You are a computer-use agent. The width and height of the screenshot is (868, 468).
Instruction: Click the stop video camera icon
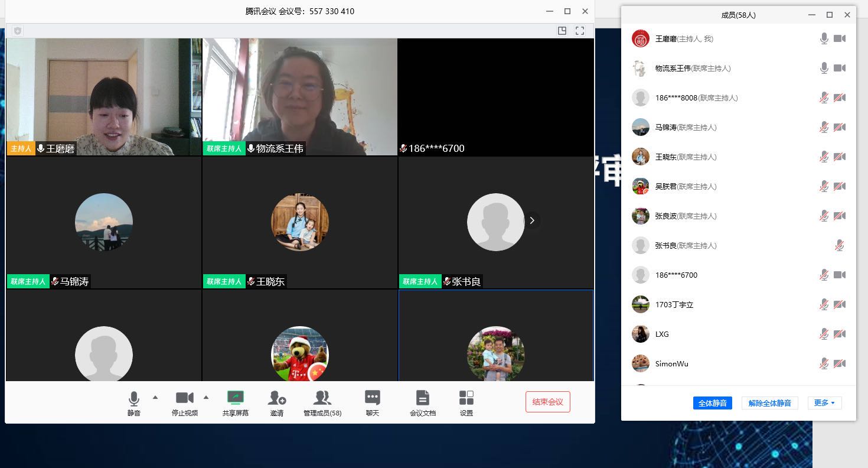click(185, 398)
